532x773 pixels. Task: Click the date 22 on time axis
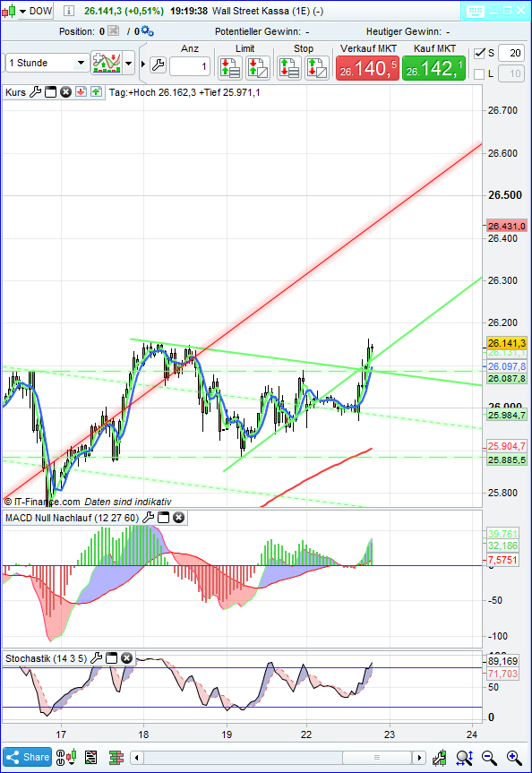[x=306, y=734]
